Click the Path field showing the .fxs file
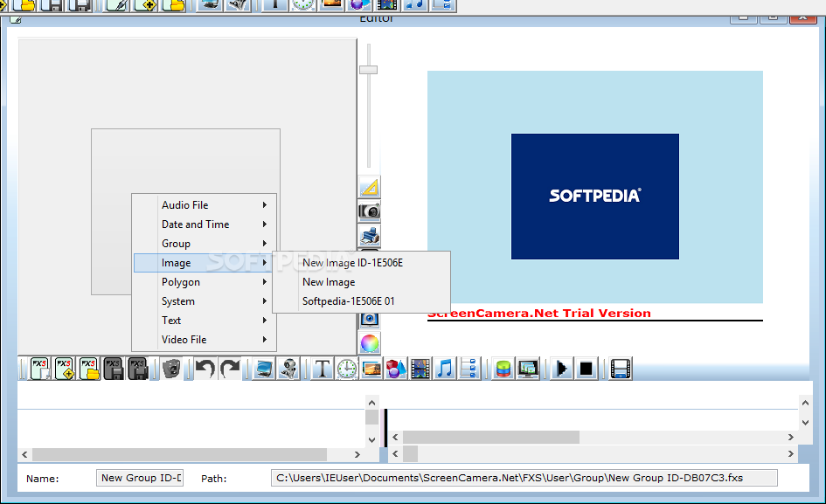Image resolution: width=826 pixels, height=504 pixels. click(524, 478)
